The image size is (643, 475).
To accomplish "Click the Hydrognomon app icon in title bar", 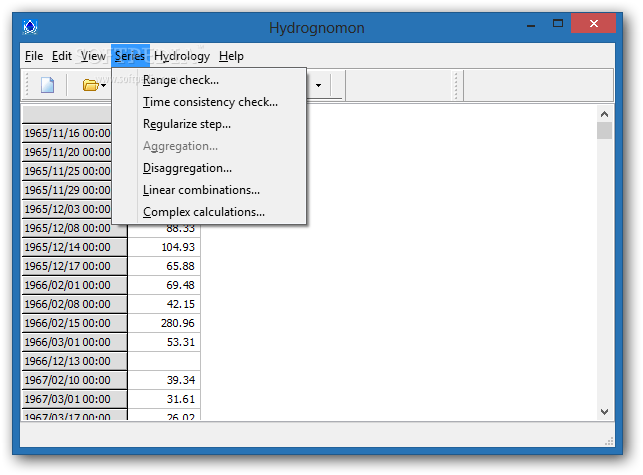I will pyautogui.click(x=30, y=27).
